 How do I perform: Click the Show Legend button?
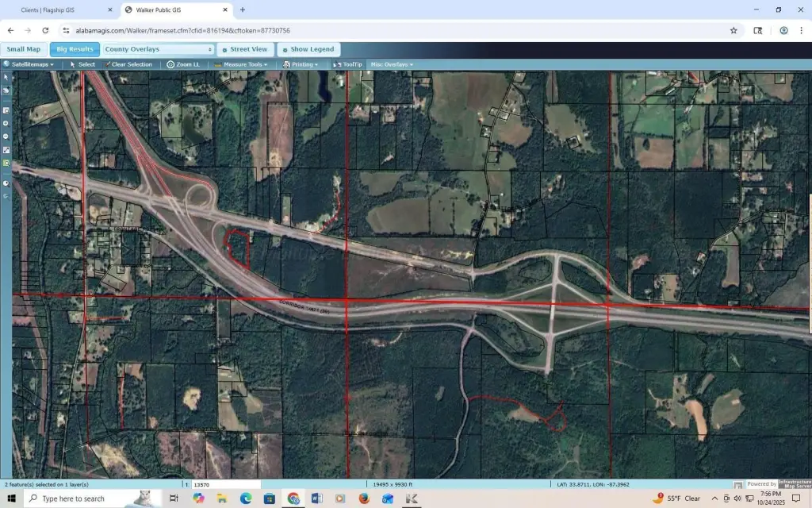tap(308, 49)
